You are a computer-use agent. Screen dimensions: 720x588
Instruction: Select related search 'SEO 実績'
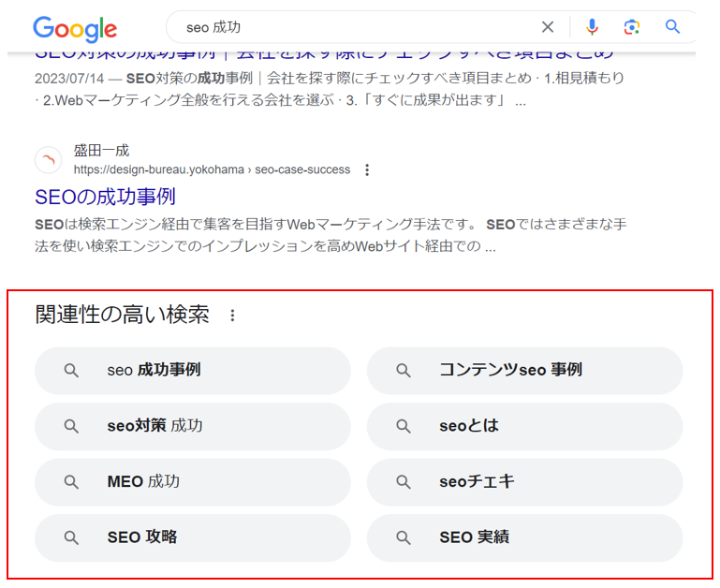[524, 537]
